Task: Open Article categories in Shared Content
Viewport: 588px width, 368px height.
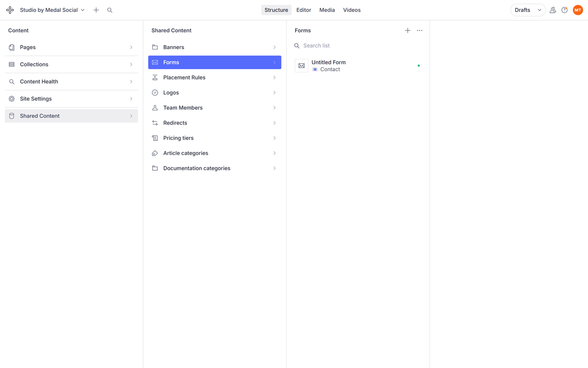Action: click(215, 154)
